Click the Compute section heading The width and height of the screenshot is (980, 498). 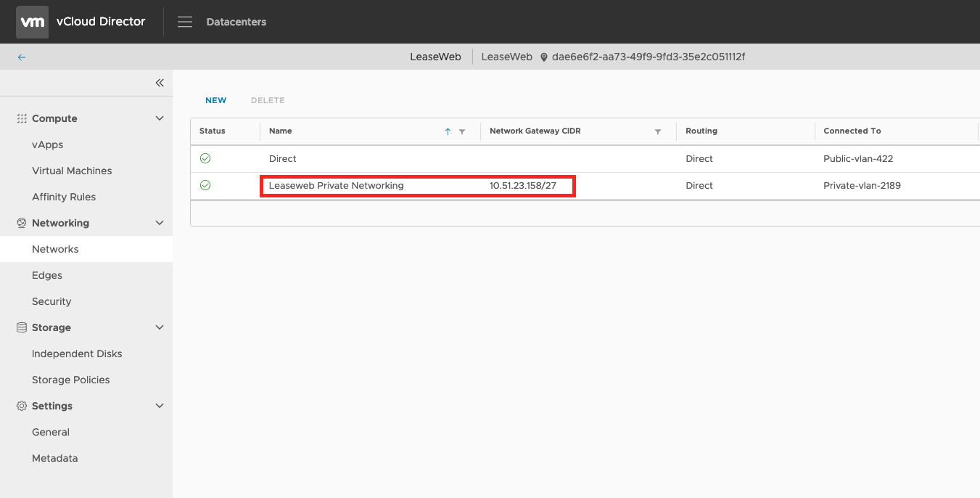click(x=54, y=118)
